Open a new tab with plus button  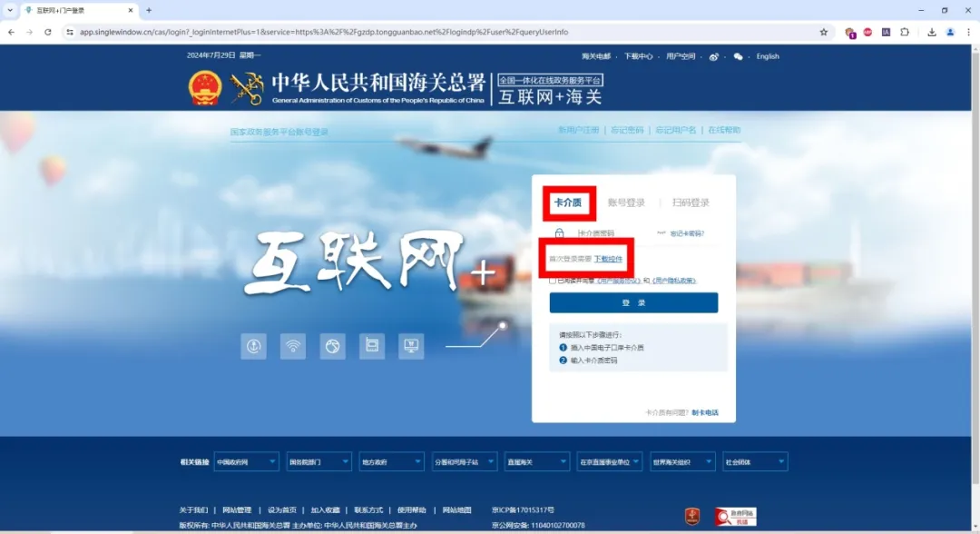click(149, 10)
